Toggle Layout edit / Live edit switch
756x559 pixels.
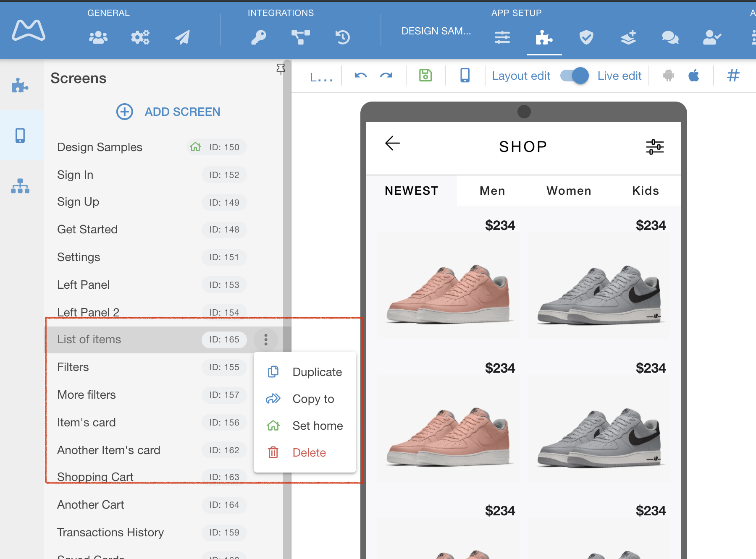[574, 76]
